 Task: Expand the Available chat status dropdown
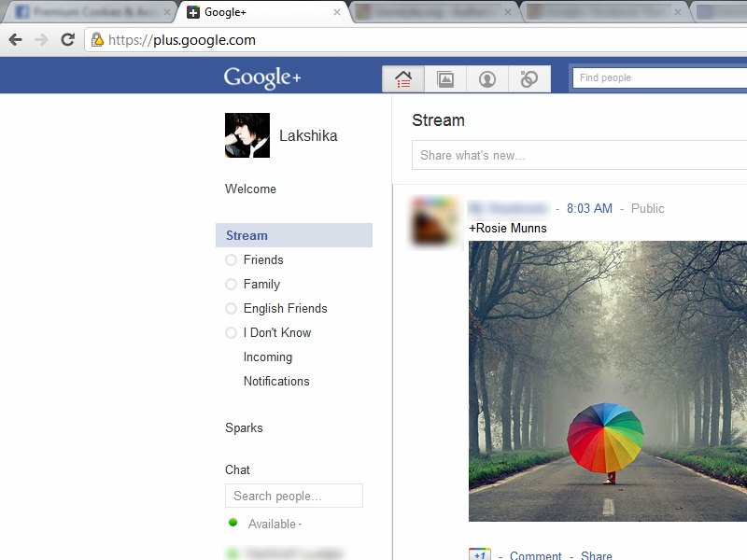[275, 524]
